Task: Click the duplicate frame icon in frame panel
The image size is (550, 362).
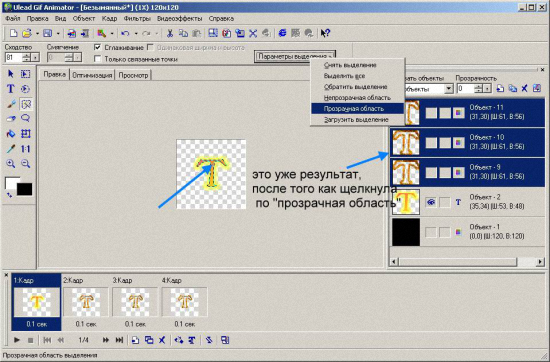Action: point(149,340)
